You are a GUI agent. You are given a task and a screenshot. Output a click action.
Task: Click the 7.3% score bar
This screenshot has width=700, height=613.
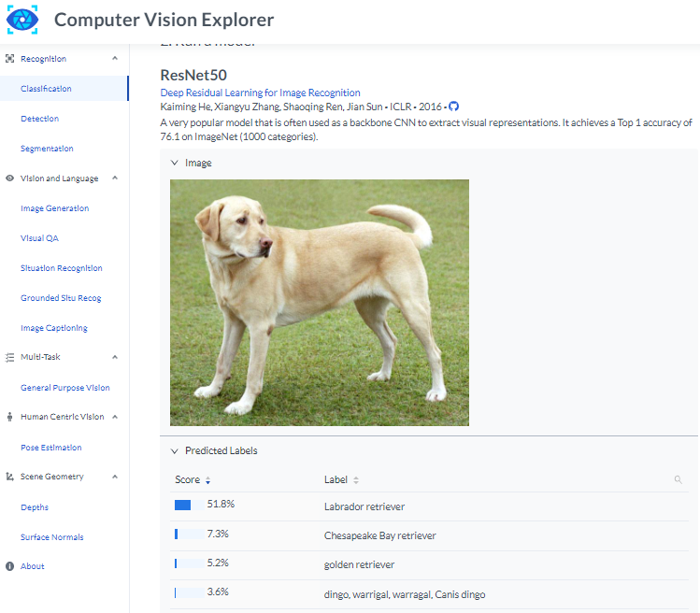pyautogui.click(x=190, y=534)
